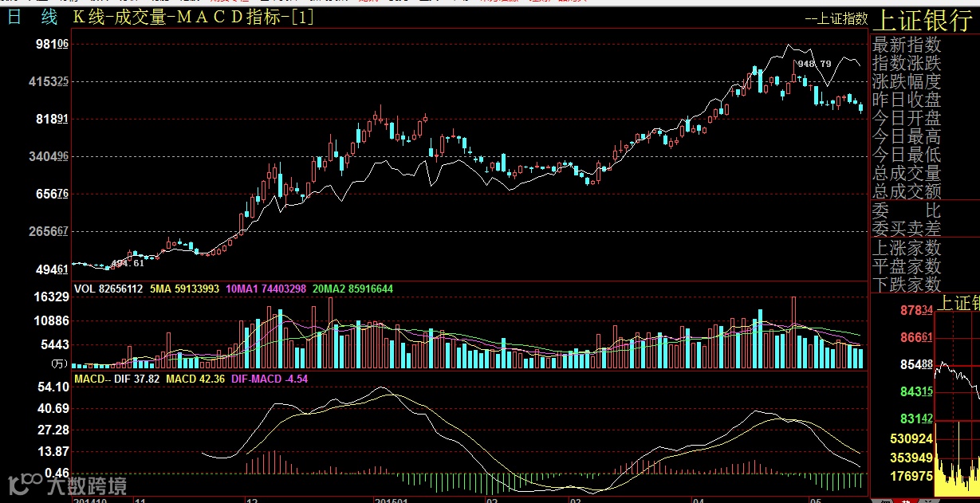Click the 10MA1 74403298 volume label
The width and height of the screenshot is (980, 503).
click(x=266, y=289)
